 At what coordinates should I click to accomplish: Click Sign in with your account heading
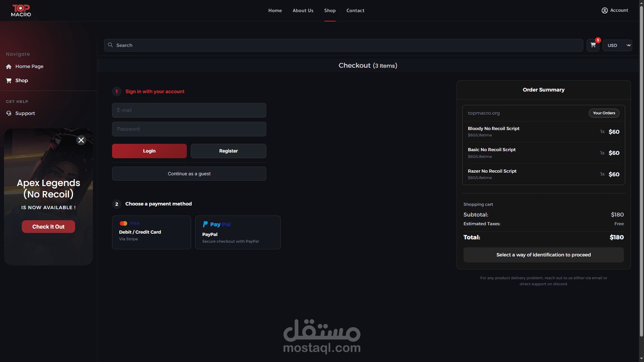(155, 92)
